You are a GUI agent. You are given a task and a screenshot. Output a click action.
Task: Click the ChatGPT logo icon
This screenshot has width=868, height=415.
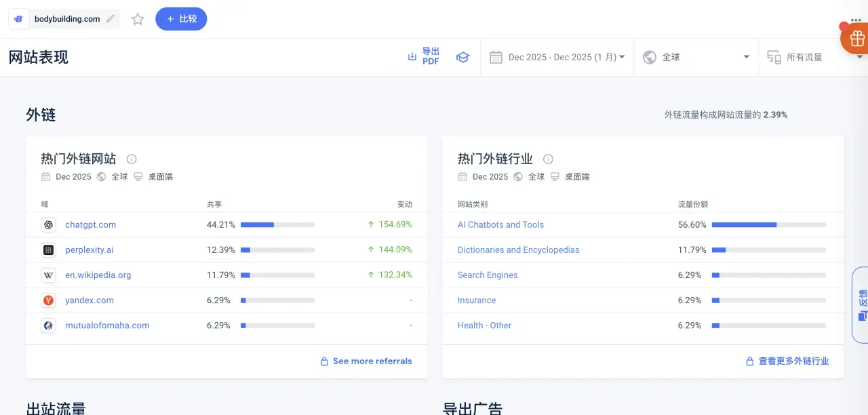[48, 224]
